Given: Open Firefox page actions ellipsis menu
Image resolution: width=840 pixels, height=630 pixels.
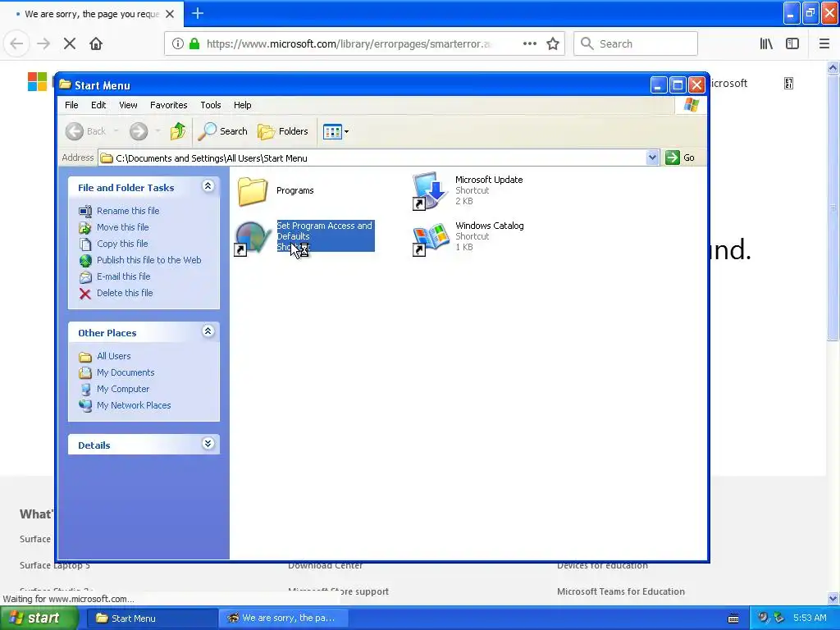Looking at the screenshot, I should pos(529,44).
